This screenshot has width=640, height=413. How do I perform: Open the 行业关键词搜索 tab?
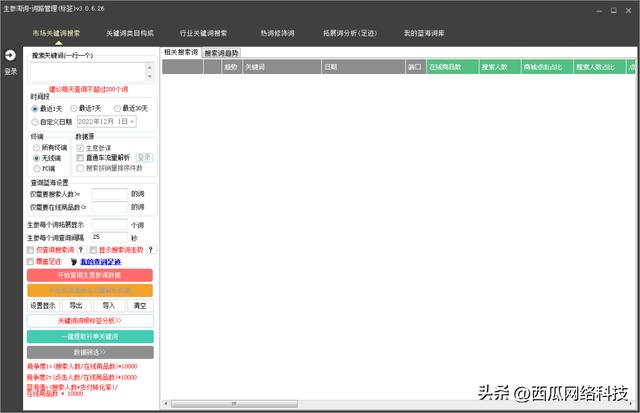203,33
